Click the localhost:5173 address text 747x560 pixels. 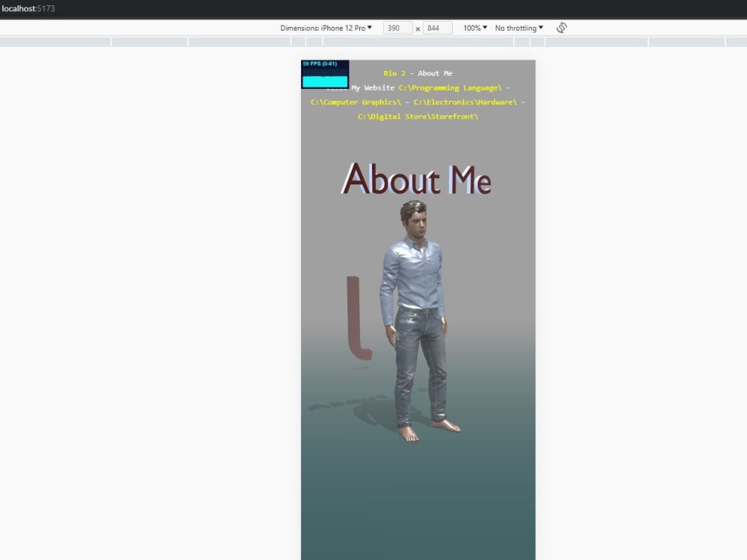click(x=28, y=8)
